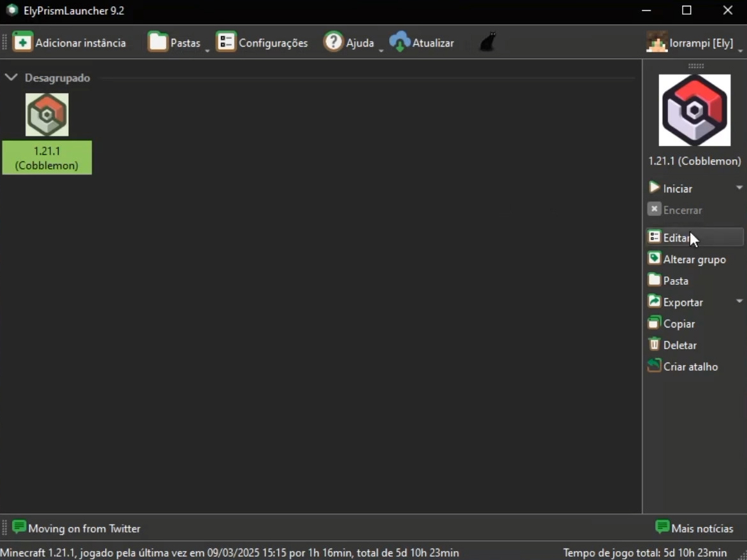Screen dimensions: 747x560
Task: Open the Pastas dropdown arrow
Action: (x=207, y=50)
